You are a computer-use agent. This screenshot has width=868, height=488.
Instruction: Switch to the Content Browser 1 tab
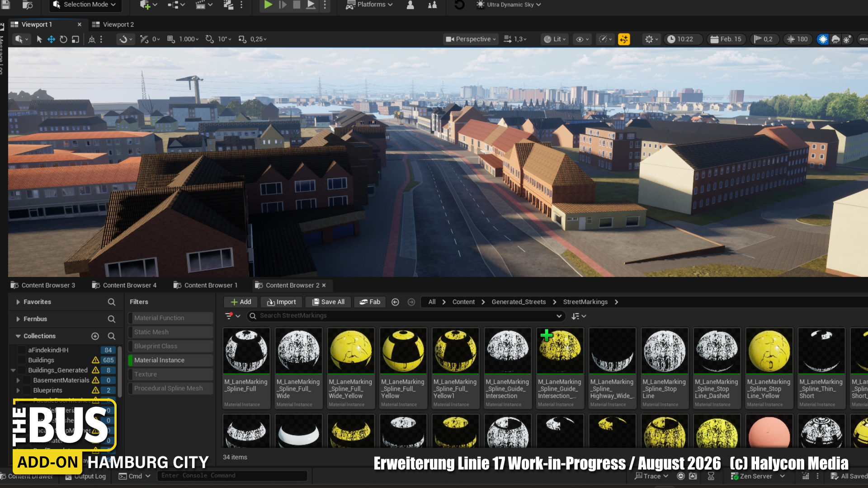[x=206, y=285]
